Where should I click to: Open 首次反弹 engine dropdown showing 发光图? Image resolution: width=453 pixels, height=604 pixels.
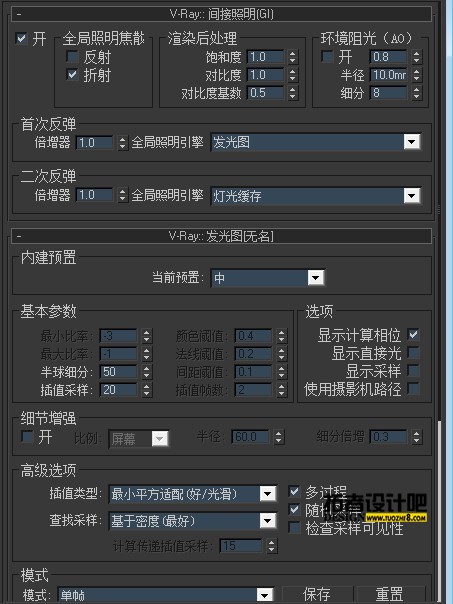(x=315, y=142)
